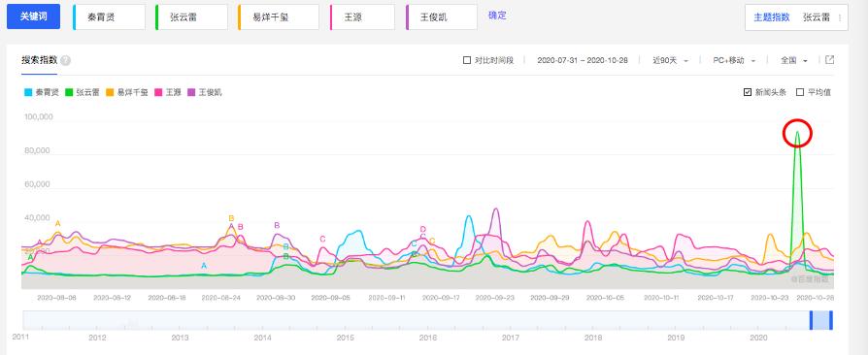
Task: Edit the 王源 keyword field
Action: pos(362,17)
